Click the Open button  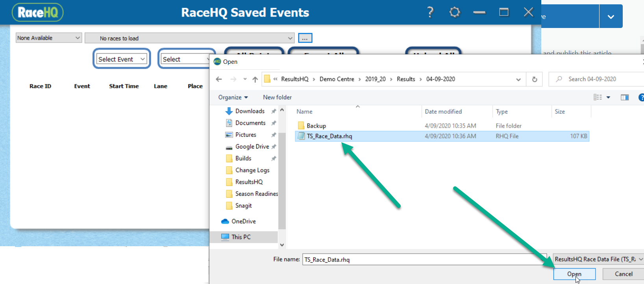click(x=574, y=274)
